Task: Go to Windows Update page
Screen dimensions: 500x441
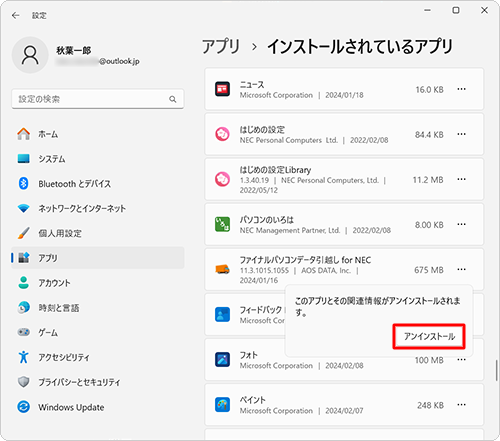Action: (98, 407)
